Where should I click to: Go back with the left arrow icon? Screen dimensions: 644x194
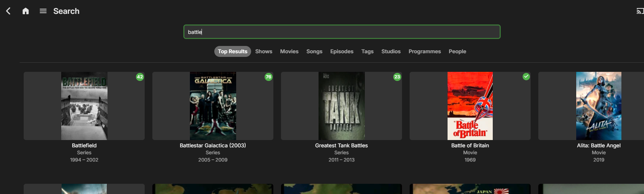click(x=8, y=11)
